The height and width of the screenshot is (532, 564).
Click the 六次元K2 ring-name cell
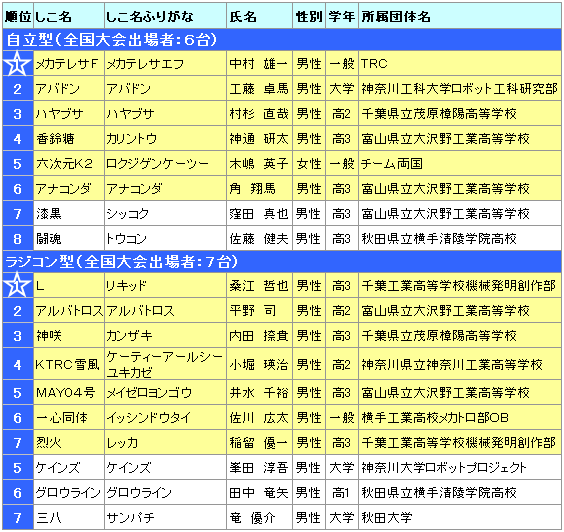pos(68,164)
